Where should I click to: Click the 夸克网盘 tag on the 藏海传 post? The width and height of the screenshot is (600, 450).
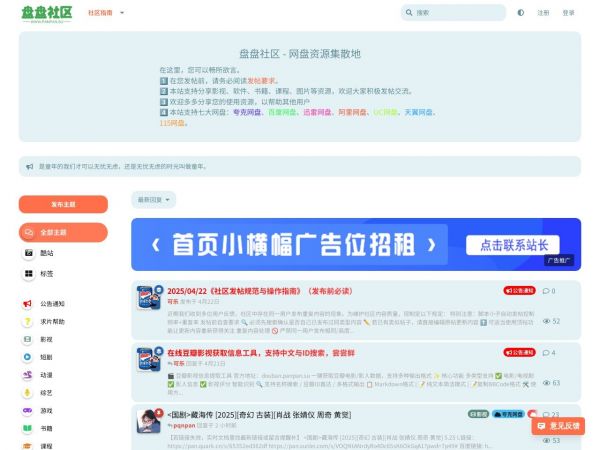coord(508,414)
